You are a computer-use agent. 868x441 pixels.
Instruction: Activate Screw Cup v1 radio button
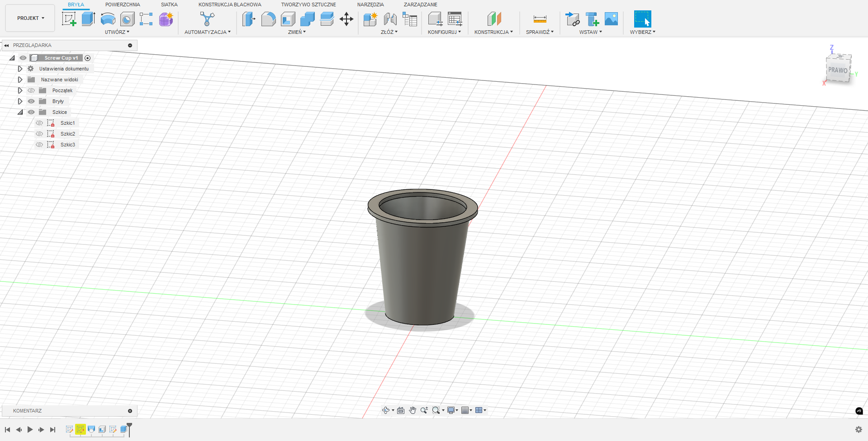[x=88, y=58]
